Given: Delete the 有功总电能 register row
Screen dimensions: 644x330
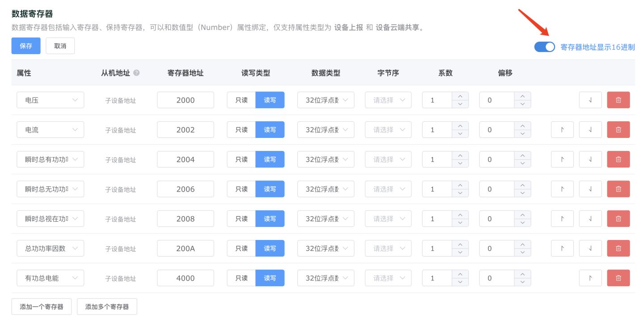Looking at the screenshot, I should pyautogui.click(x=618, y=278).
